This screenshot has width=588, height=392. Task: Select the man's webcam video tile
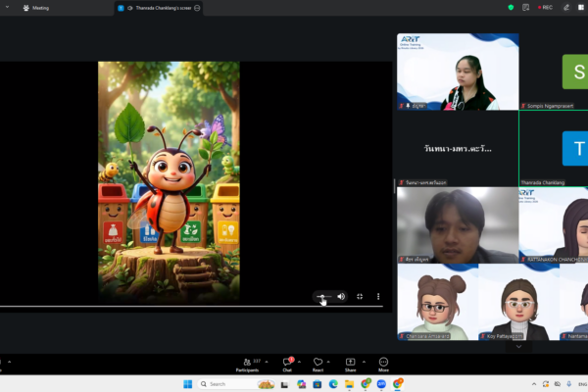458,225
